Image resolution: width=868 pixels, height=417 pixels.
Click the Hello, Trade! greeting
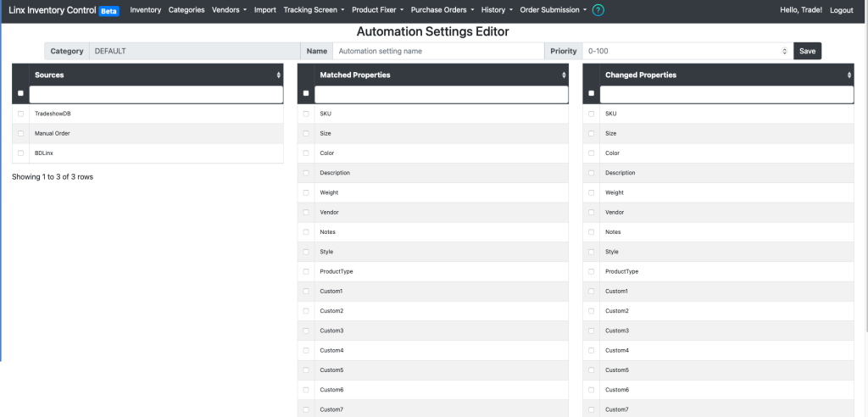click(x=801, y=10)
